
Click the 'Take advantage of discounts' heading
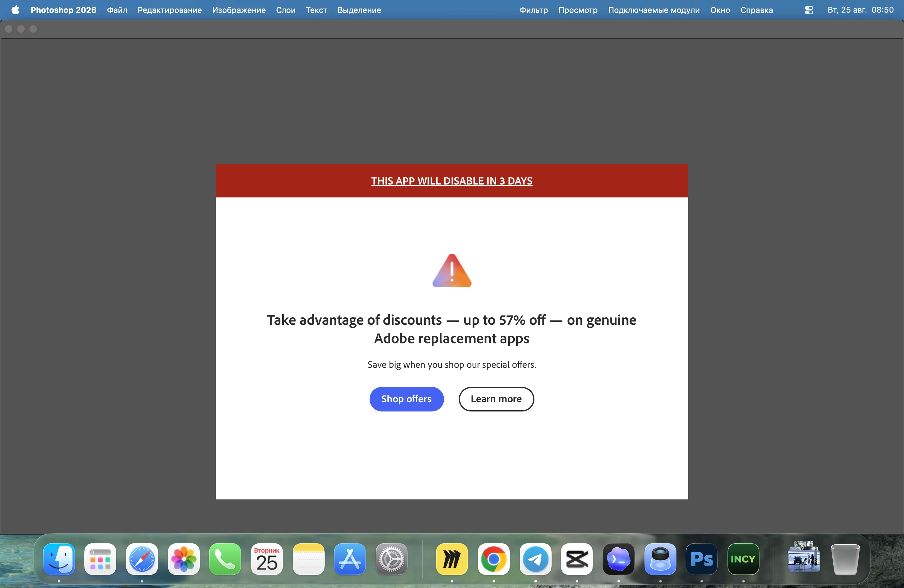point(452,329)
